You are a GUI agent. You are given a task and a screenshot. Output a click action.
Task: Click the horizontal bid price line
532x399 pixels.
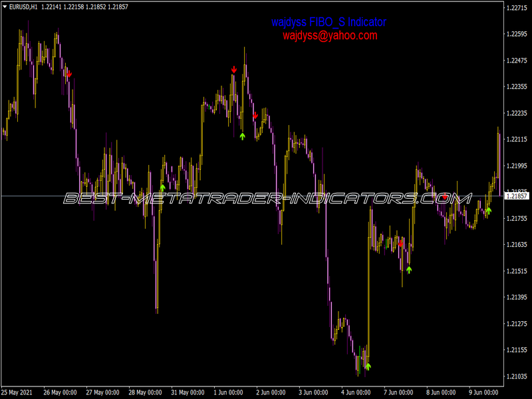tap(253, 196)
